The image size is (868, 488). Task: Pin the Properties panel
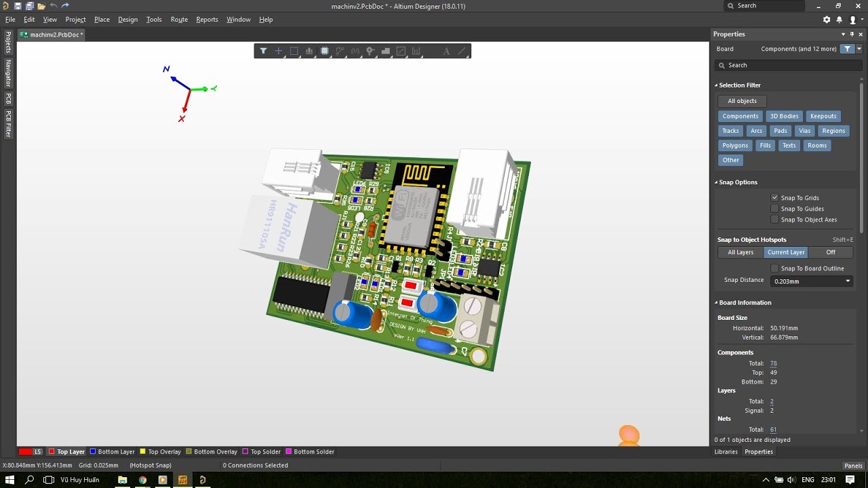852,34
